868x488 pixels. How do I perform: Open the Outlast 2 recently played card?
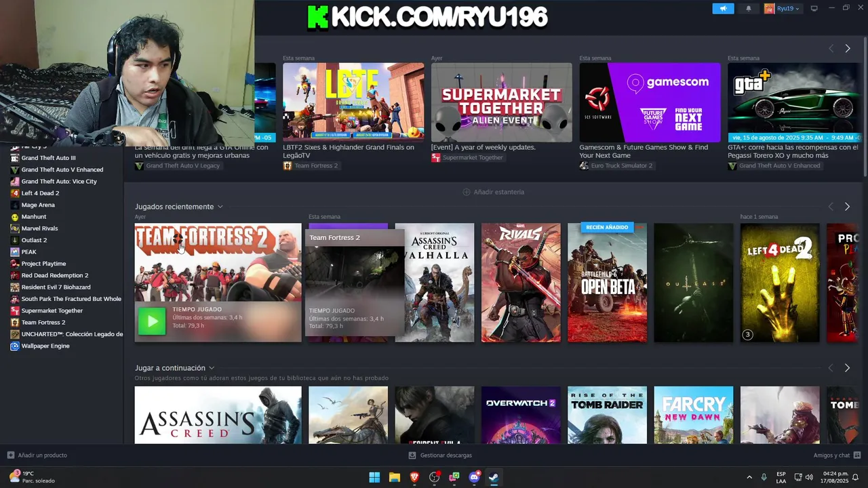(693, 283)
